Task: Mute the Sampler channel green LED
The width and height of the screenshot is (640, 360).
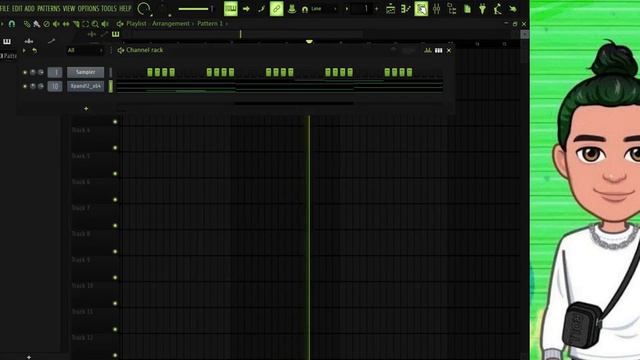Action: [x=25, y=72]
